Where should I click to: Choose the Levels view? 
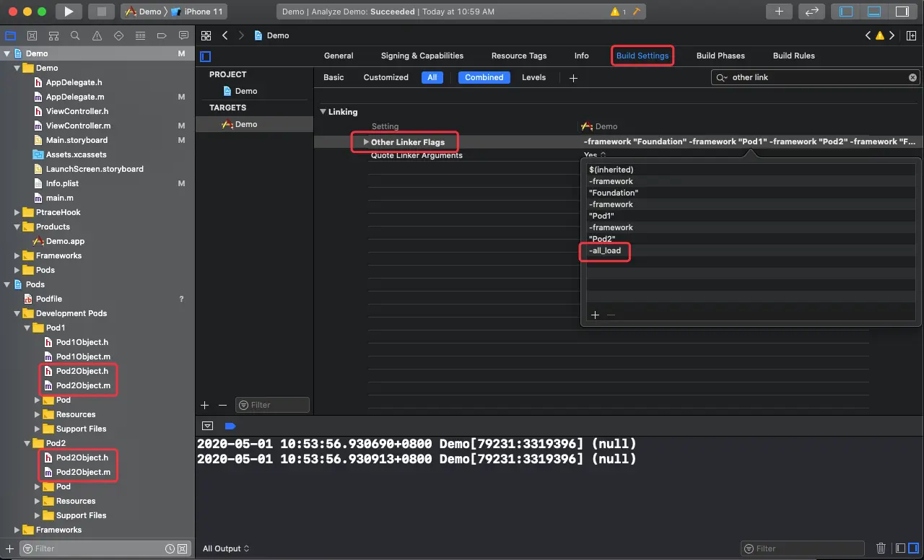(x=534, y=77)
